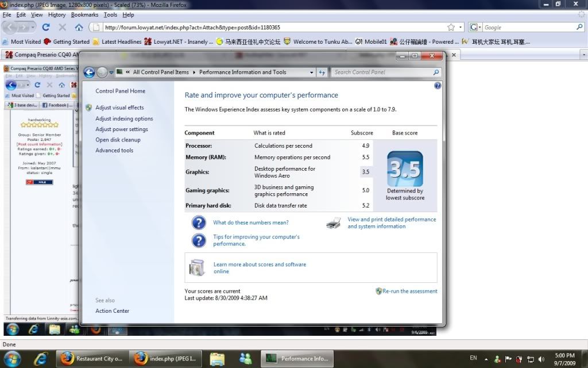Click the Messenger icon in the system tray

[x=497, y=359]
